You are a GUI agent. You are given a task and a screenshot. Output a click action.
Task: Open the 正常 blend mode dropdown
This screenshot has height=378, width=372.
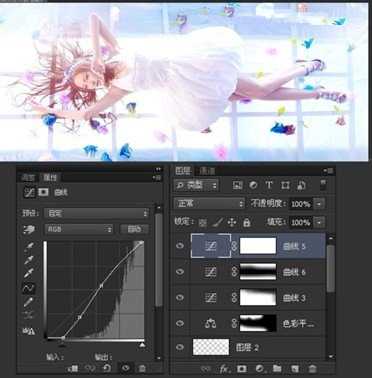[209, 203]
